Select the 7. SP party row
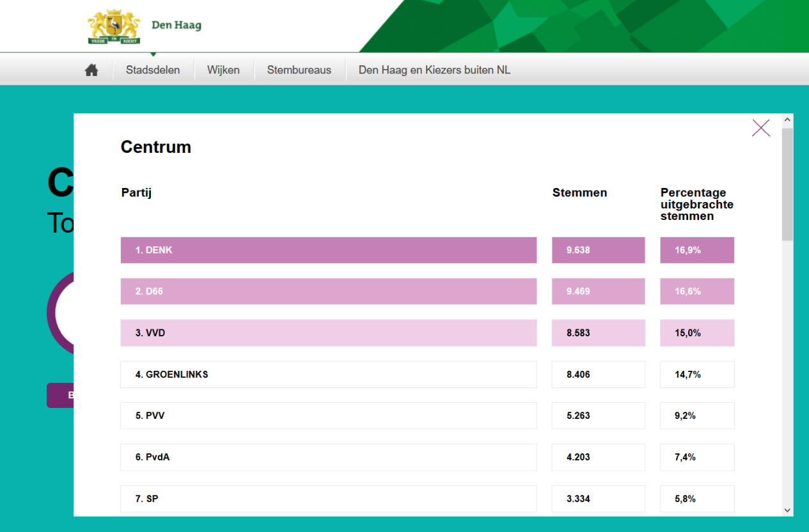The image size is (809, 532). 329,499
